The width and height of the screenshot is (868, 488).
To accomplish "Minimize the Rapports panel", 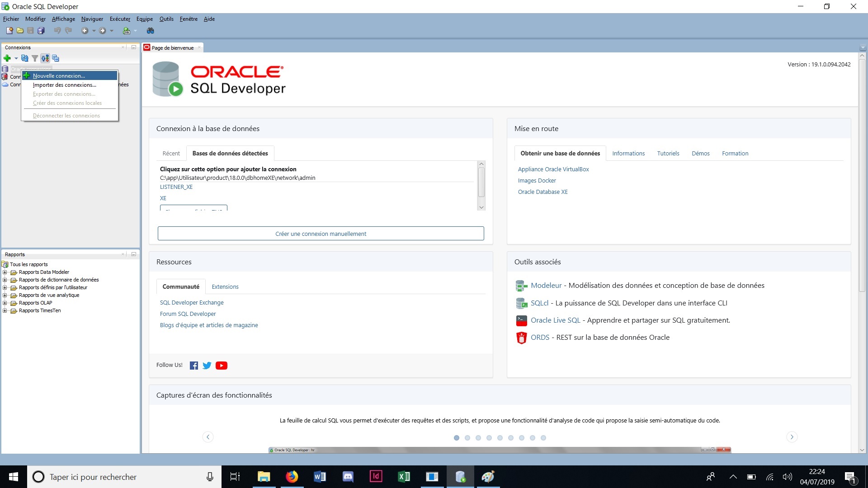I will pyautogui.click(x=134, y=254).
